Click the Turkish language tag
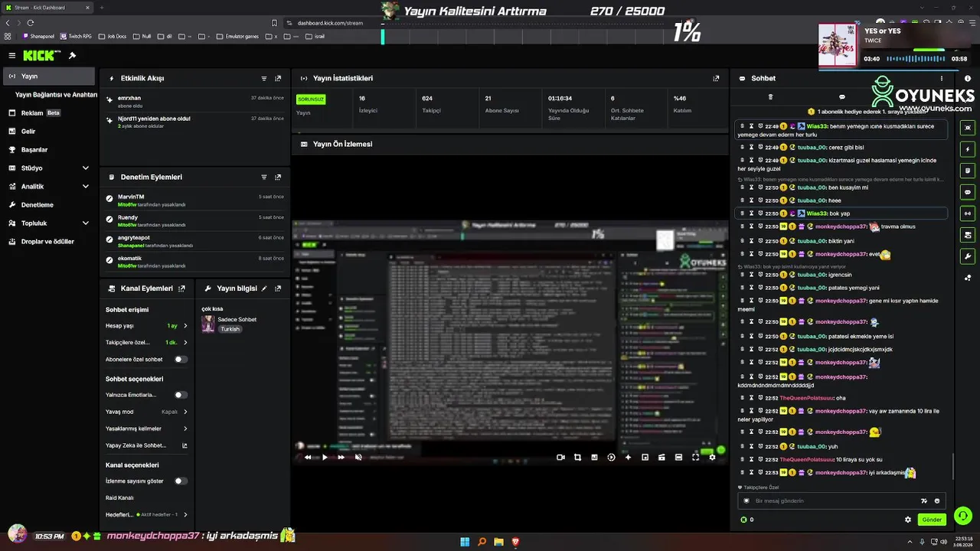Viewport: 980px width, 551px height. tap(230, 329)
